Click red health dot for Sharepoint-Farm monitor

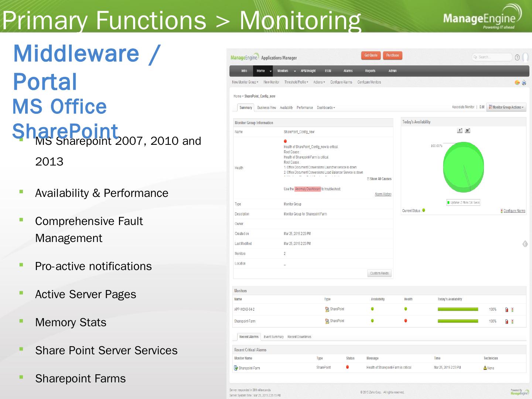pos(406,321)
